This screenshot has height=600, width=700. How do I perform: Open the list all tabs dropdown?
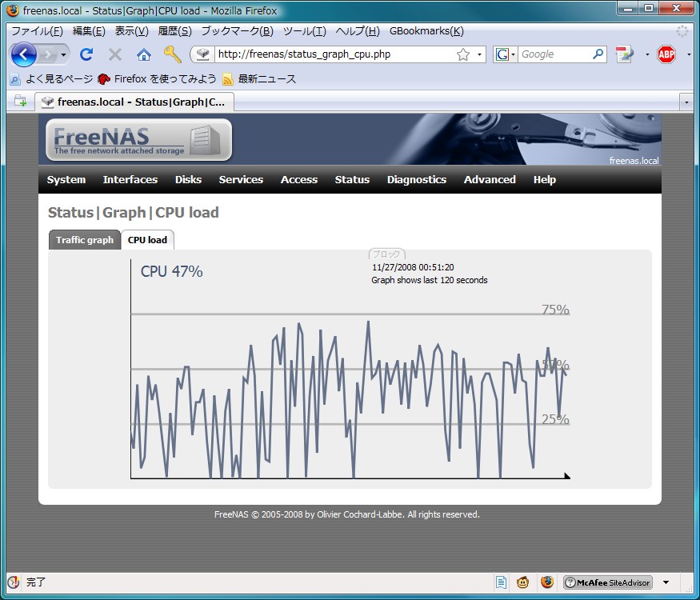(686, 102)
